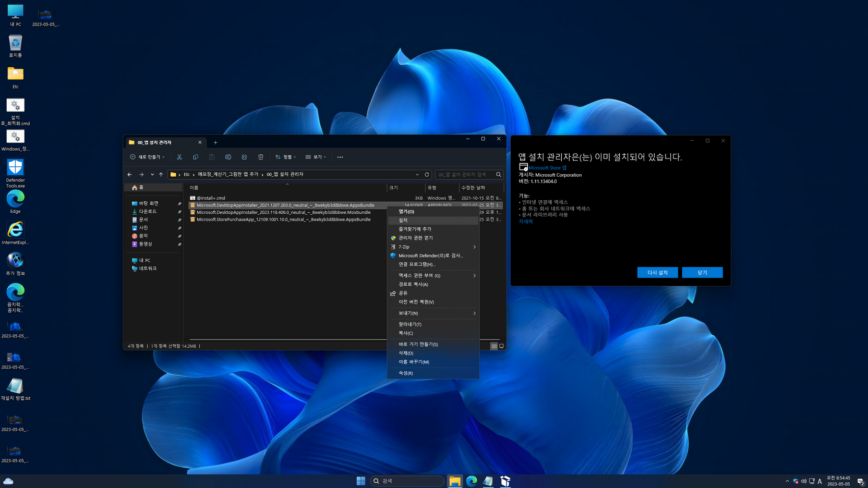Add a new Explorer tab
The width and height of the screenshot is (868, 488).
tap(215, 142)
